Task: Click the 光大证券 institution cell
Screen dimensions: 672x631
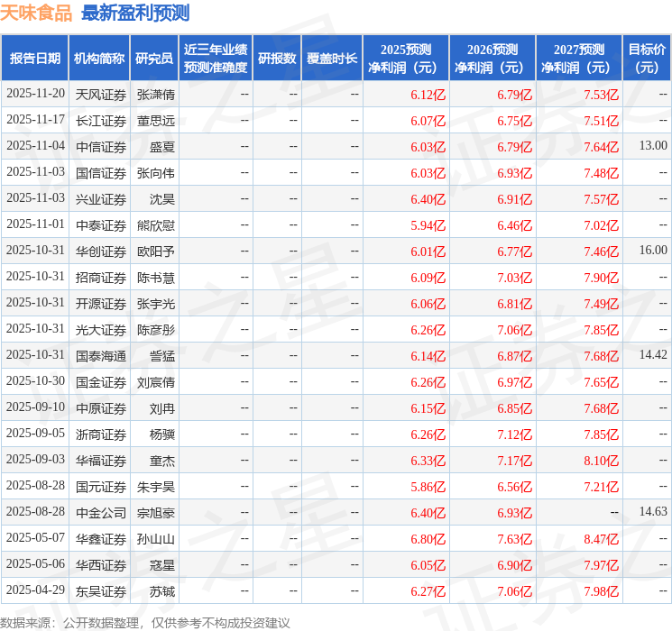Action: click(101, 330)
